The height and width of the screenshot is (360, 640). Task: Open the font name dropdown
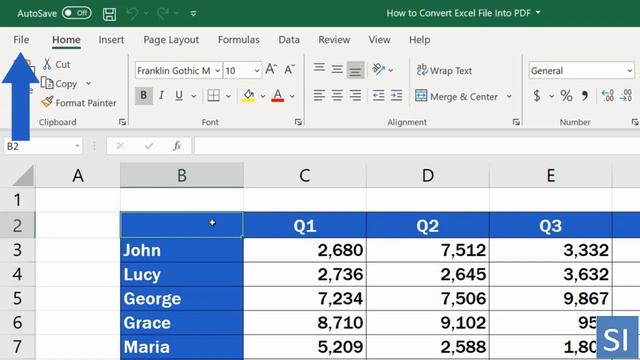coord(217,71)
